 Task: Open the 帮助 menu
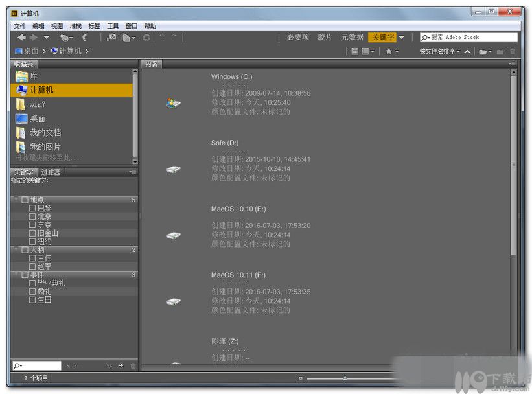[150, 26]
